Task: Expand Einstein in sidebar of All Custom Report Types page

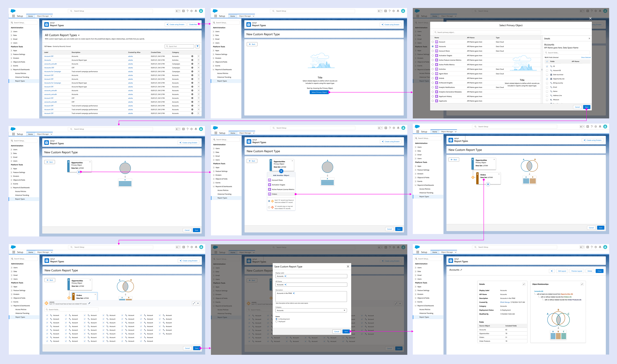Action: (x=12, y=58)
